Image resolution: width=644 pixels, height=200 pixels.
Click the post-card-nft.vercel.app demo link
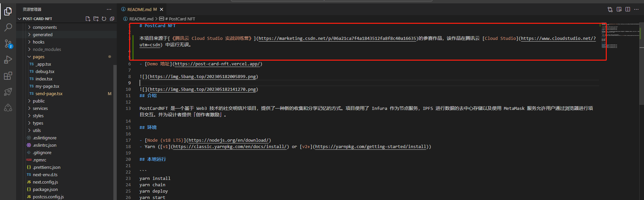(x=217, y=64)
